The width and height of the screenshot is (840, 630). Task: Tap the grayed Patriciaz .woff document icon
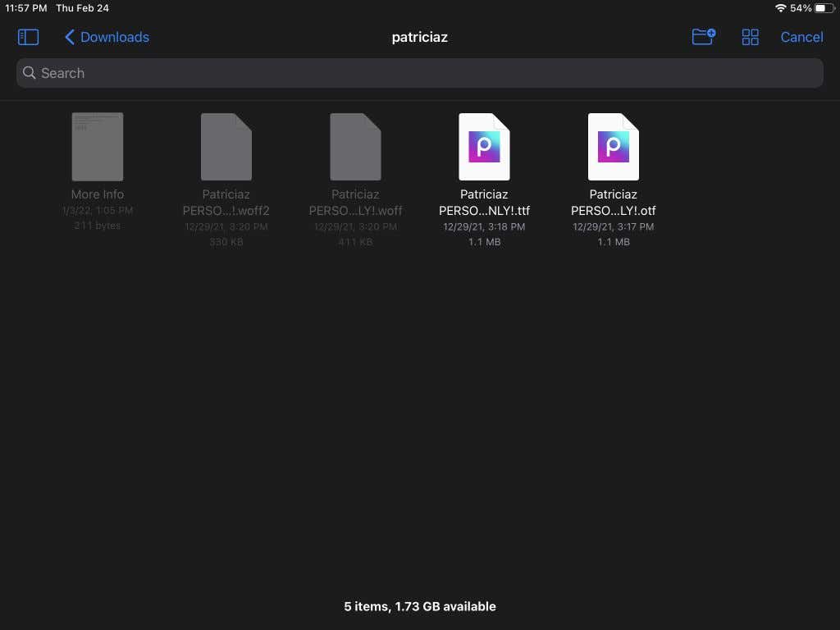(x=355, y=146)
